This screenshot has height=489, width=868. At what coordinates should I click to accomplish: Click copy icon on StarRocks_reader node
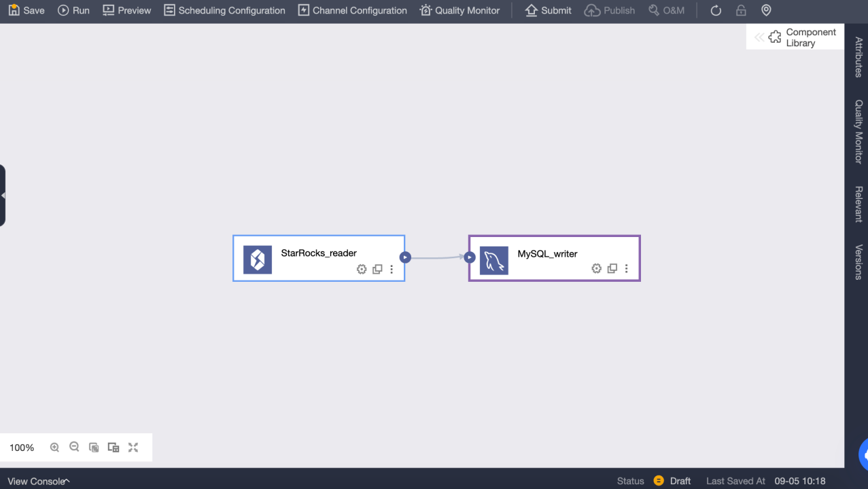tap(377, 269)
